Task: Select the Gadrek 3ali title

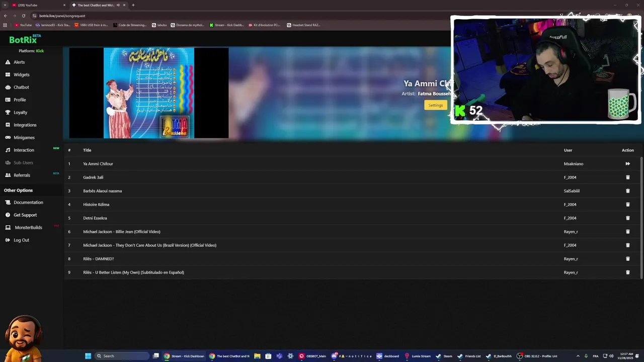Action: click(x=93, y=177)
